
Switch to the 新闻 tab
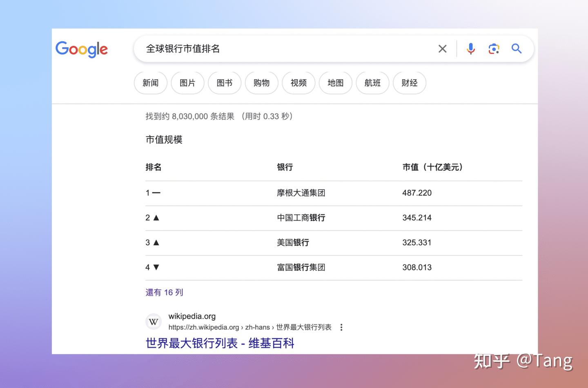coord(150,83)
